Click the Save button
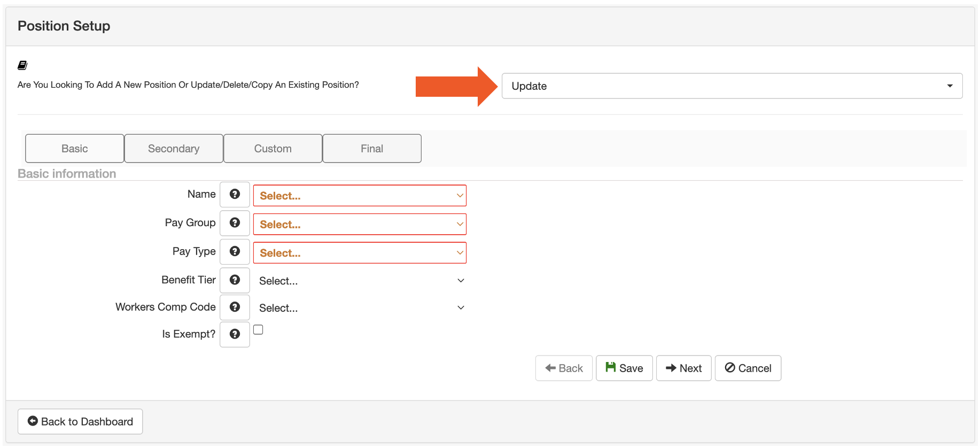 click(624, 368)
